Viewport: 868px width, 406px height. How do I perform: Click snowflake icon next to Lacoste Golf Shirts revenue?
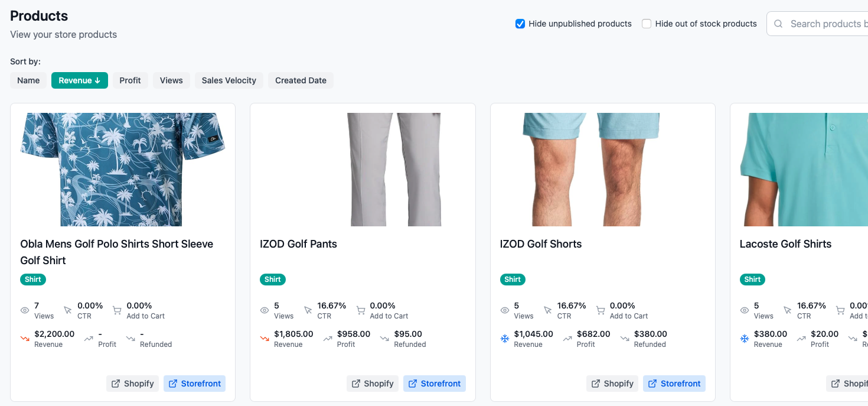[x=744, y=338]
